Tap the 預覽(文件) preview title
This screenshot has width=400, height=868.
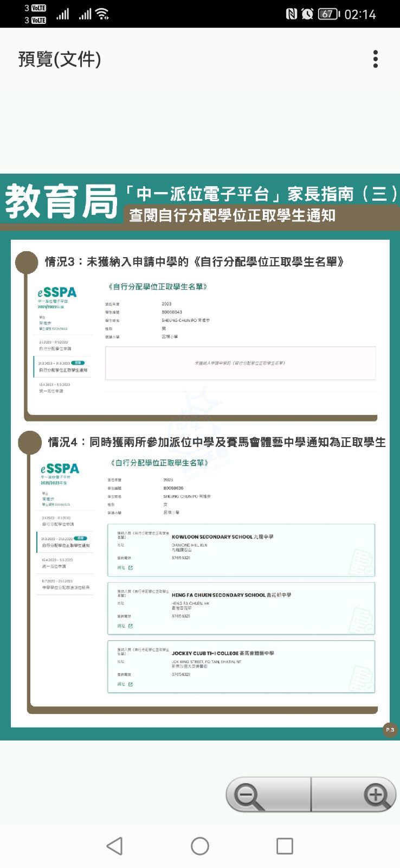point(60,59)
